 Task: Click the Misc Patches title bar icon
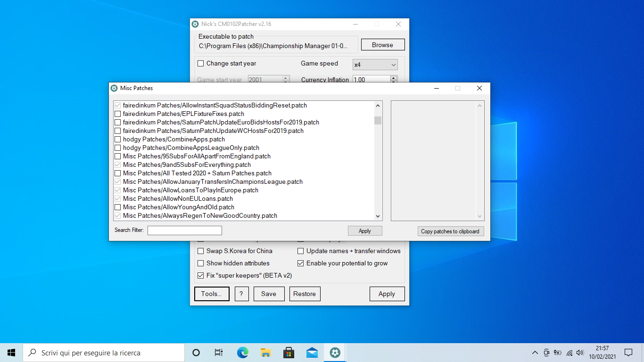tap(114, 88)
